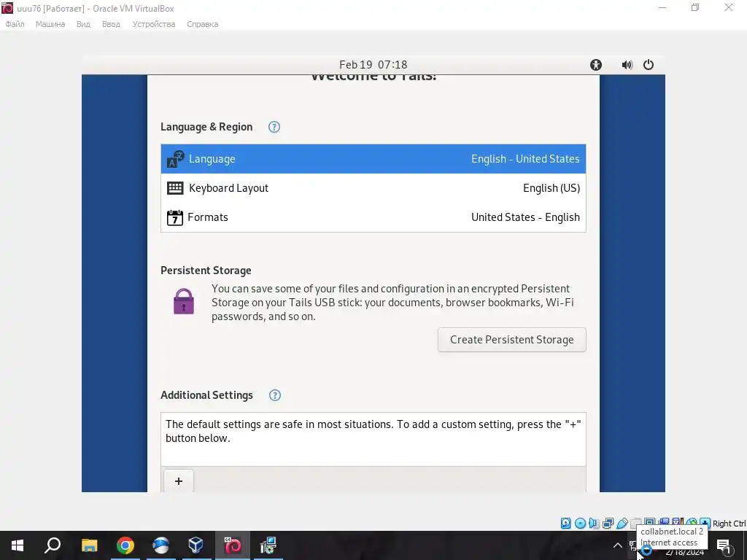The width and height of the screenshot is (747, 560).
Task: Click the VirtualBox shared folders status icon
Action: coord(635,524)
